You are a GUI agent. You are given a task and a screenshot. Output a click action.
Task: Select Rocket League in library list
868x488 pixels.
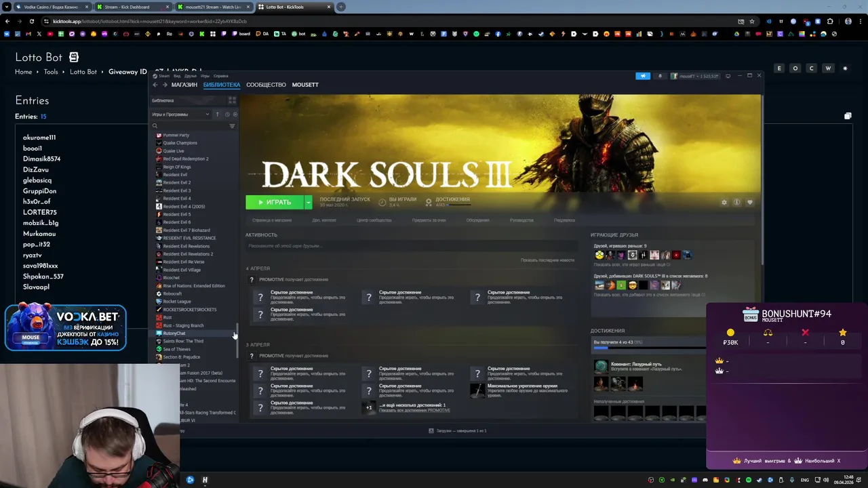point(176,302)
